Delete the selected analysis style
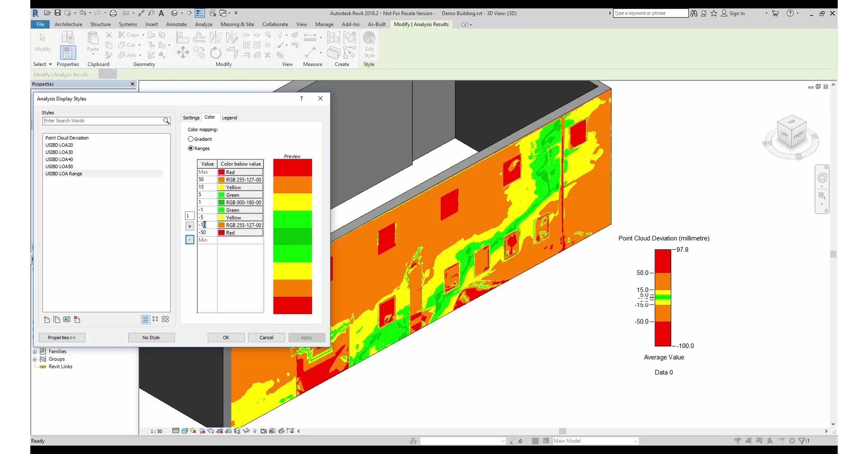 [76, 319]
